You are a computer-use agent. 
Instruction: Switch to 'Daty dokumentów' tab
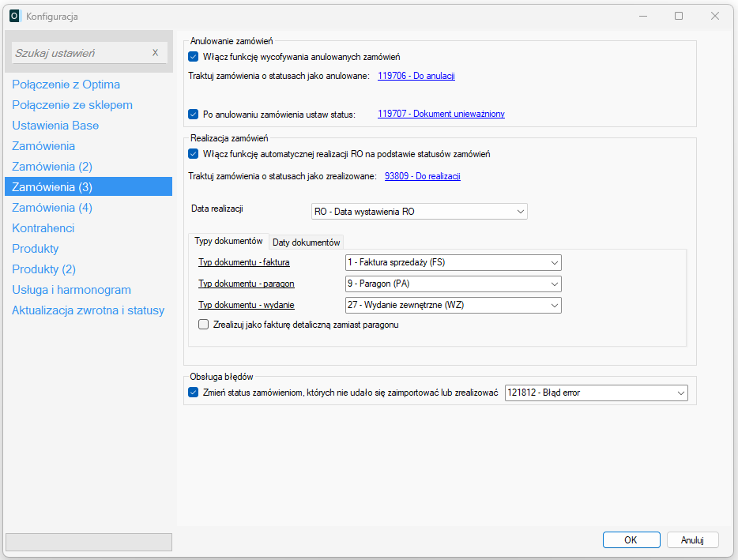pos(307,242)
